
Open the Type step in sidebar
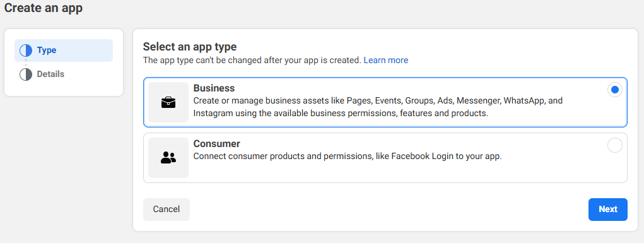click(64, 50)
